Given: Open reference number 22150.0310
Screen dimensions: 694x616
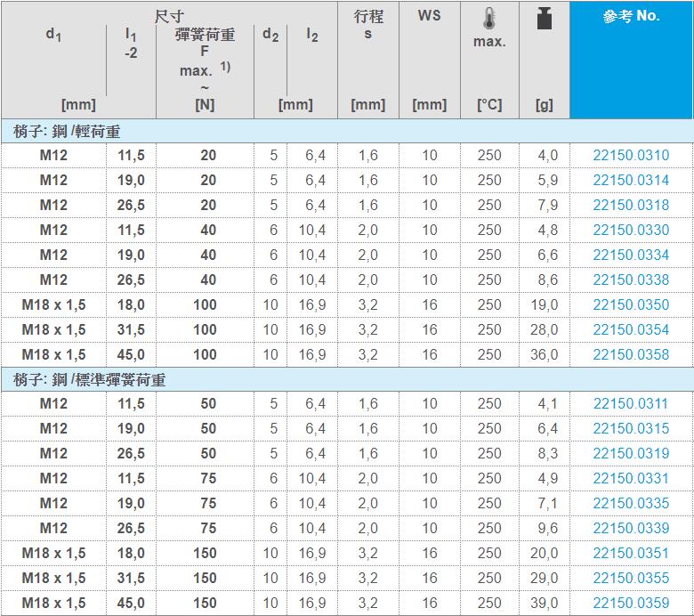Looking at the screenshot, I should coord(631,156).
